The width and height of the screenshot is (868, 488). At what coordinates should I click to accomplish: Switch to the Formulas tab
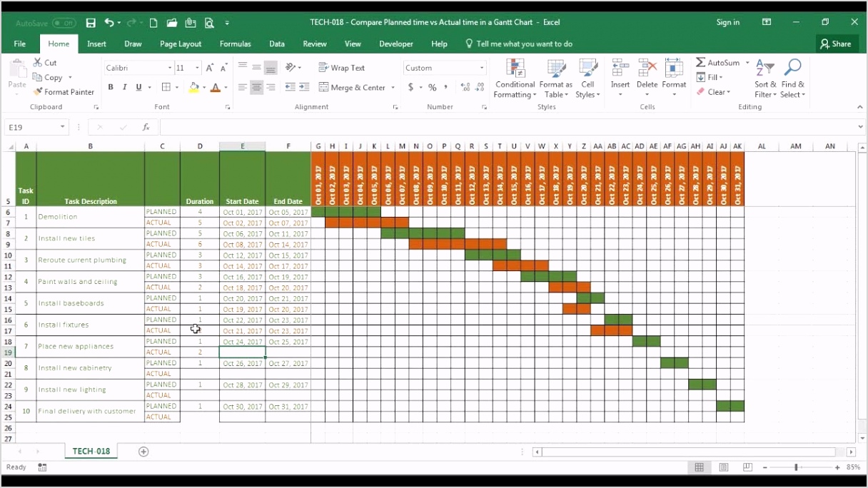point(235,44)
